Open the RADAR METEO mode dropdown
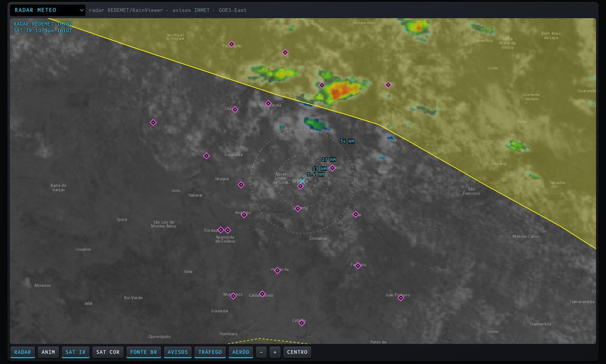Image resolution: width=606 pixels, height=364 pixels. [x=47, y=10]
